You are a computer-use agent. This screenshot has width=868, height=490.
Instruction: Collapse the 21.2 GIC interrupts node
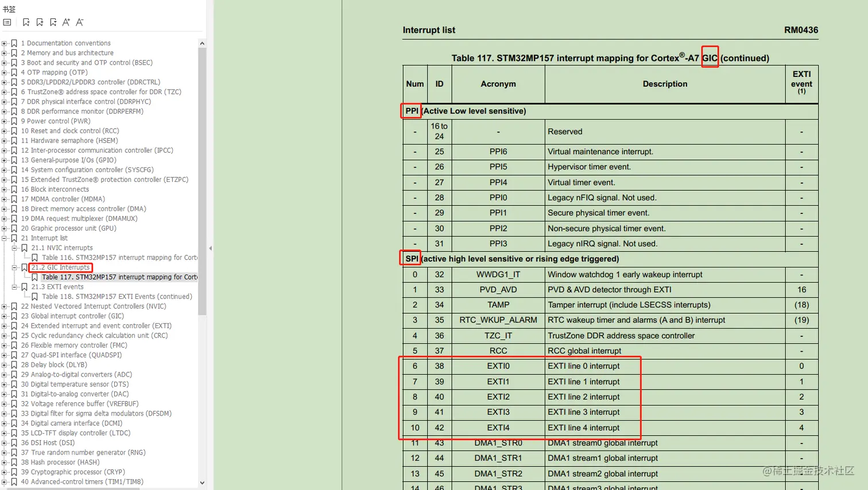[x=15, y=267]
